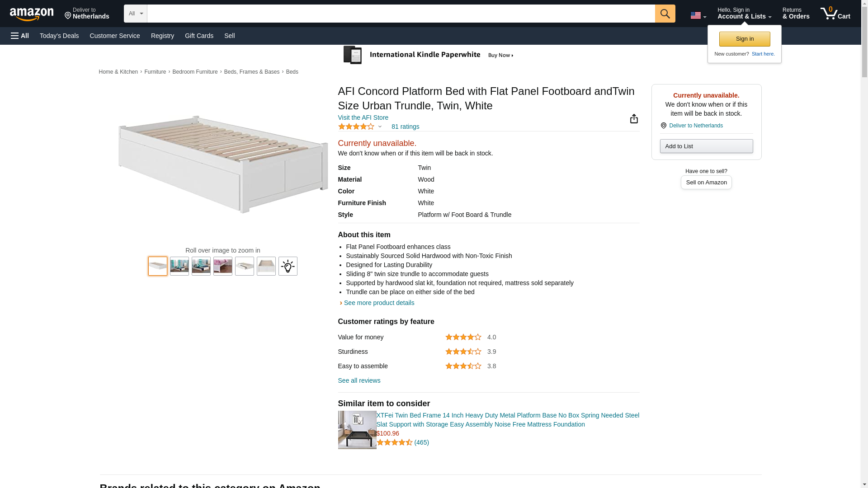Select the second product image thumbnail
Screen dimensions: 868x488
[x=179, y=266]
